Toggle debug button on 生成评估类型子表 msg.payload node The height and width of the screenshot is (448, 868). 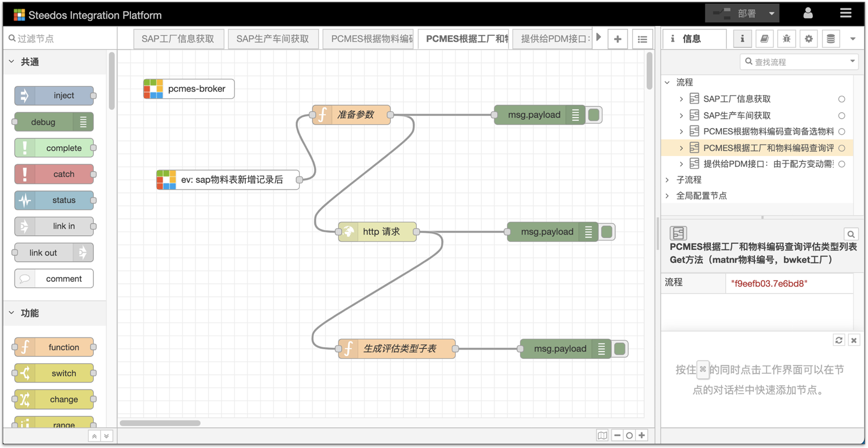(620, 349)
